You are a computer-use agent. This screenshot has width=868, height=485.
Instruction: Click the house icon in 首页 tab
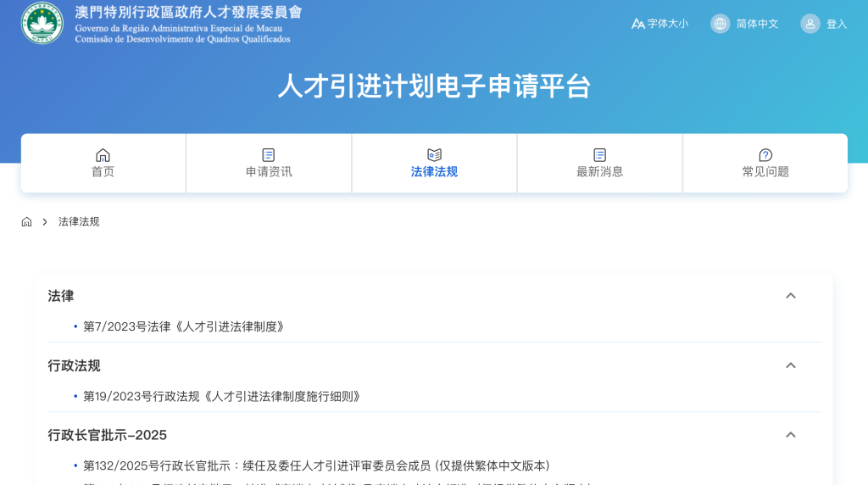[x=103, y=155]
